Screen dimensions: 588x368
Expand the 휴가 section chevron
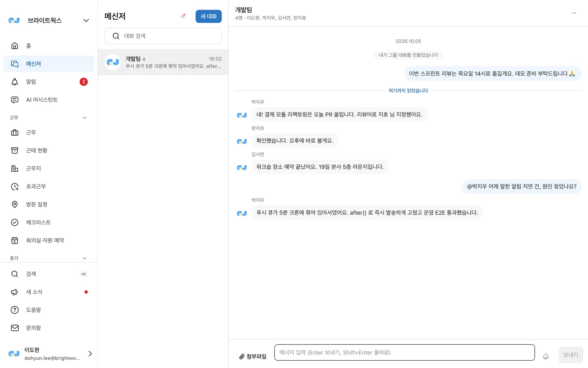(84, 258)
